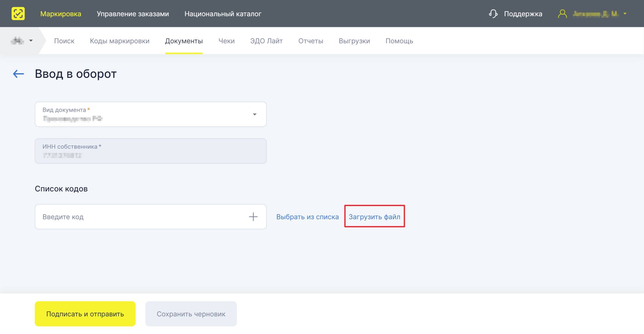Open the Выгрузки tab

click(x=354, y=41)
